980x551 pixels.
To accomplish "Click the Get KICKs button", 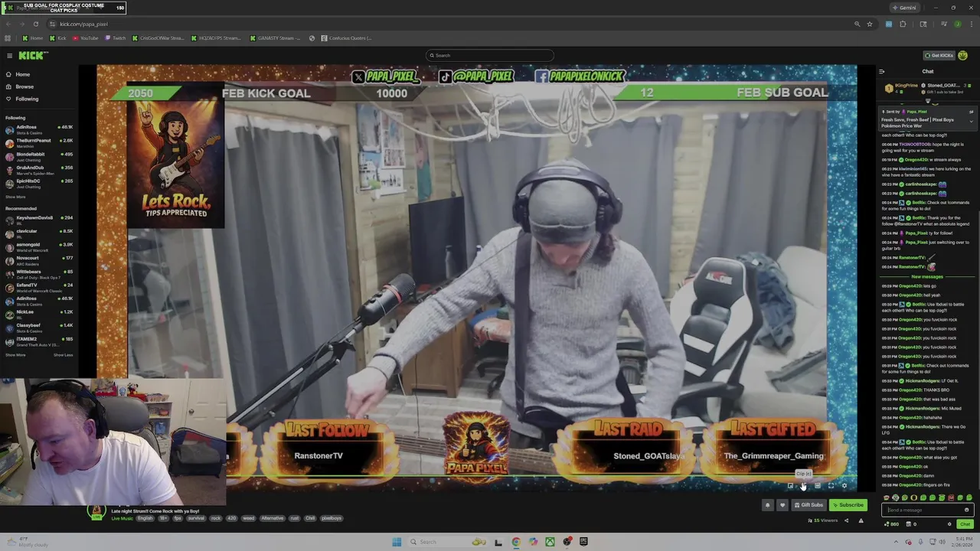I will [x=939, y=55].
